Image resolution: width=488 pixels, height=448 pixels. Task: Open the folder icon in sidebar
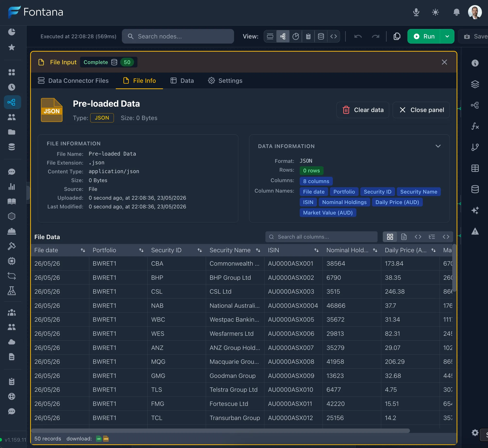tap(11, 132)
